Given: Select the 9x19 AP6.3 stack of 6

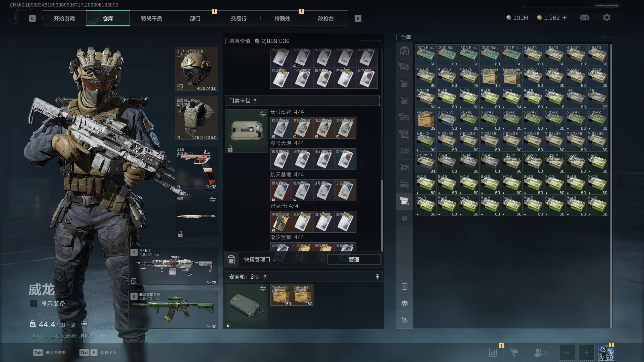Looking at the screenshot, I should coord(554,98).
